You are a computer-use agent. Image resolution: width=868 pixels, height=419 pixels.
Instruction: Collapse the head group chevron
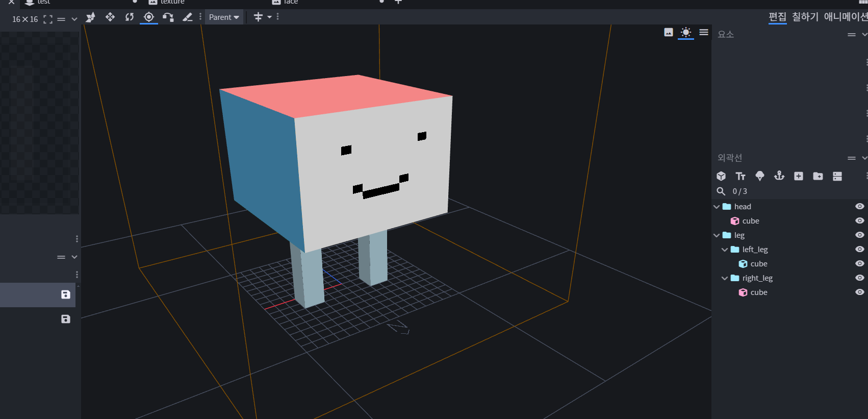tap(717, 207)
